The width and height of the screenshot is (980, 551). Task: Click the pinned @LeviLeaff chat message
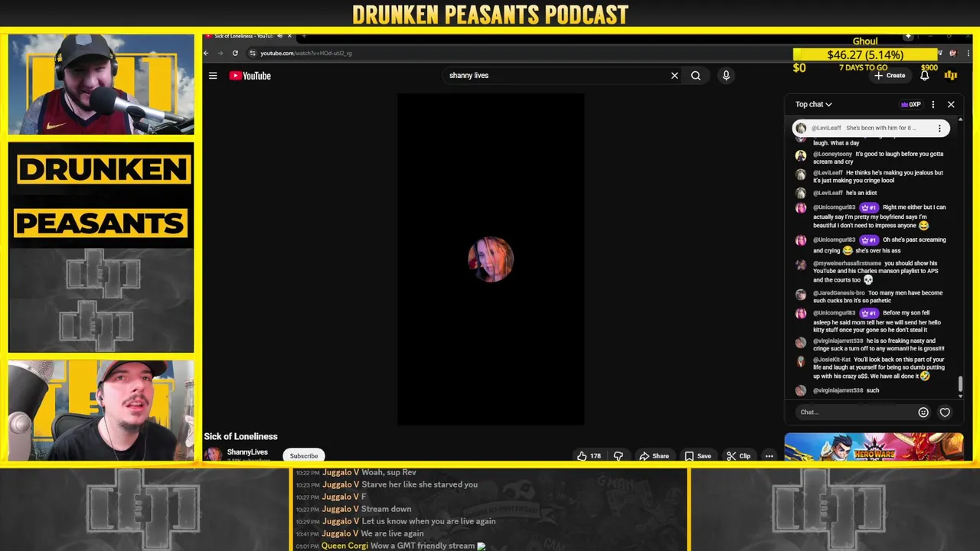point(871,129)
